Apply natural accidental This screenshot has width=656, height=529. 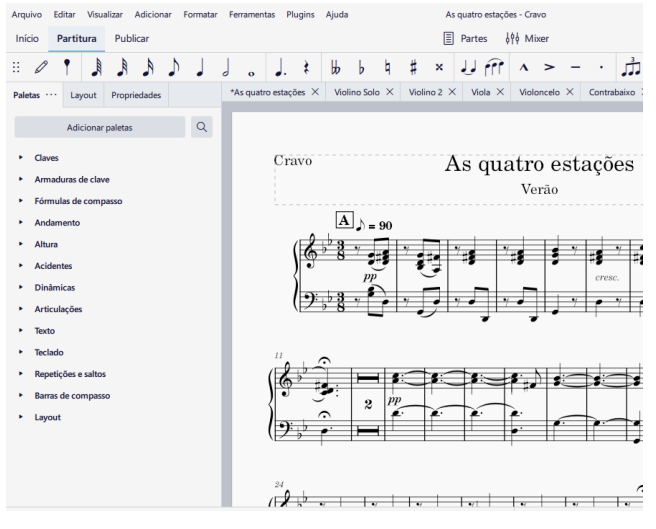(x=387, y=67)
